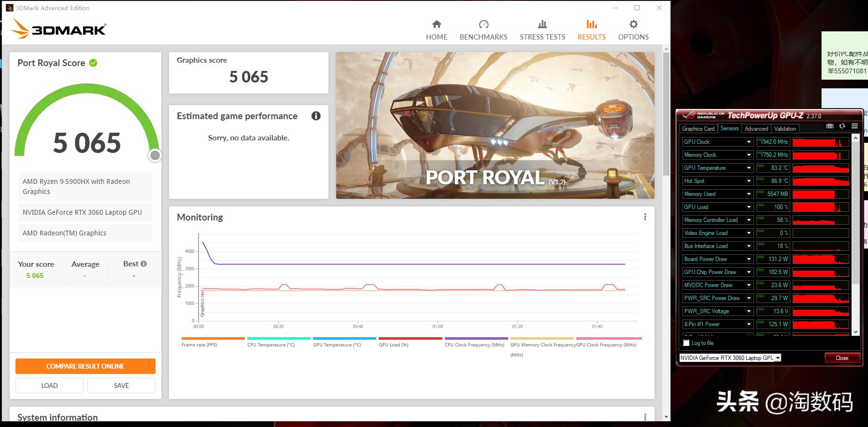The height and width of the screenshot is (427, 868).
Task: Toggle Frame rate (FPS) legend series
Action: [213, 339]
